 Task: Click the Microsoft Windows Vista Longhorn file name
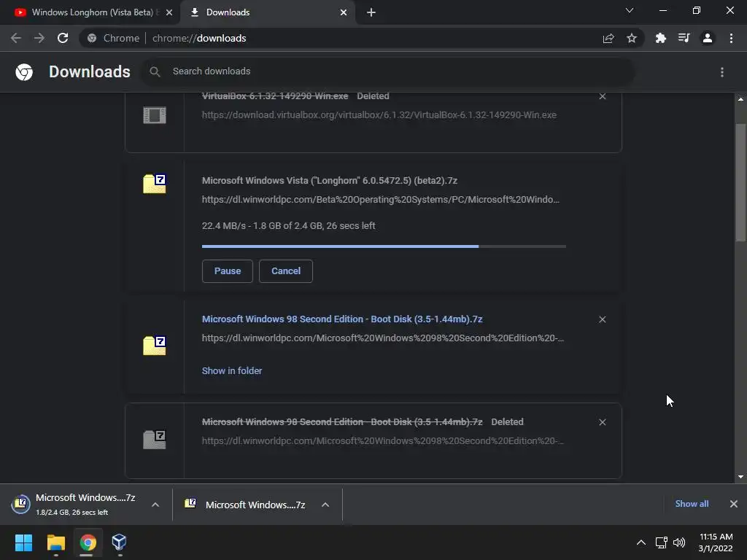330,181
